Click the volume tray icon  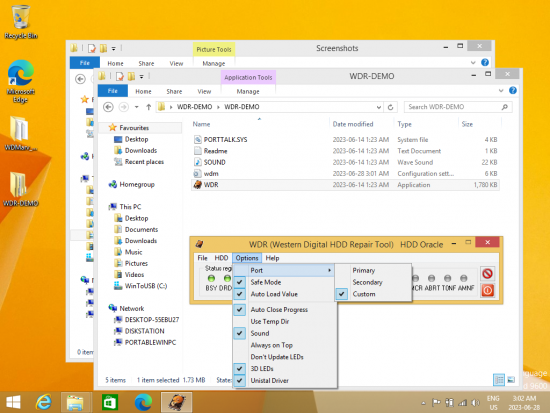[x=475, y=403]
